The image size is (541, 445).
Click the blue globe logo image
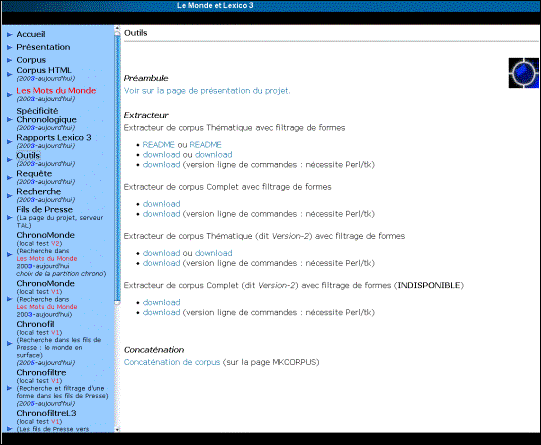tap(524, 73)
